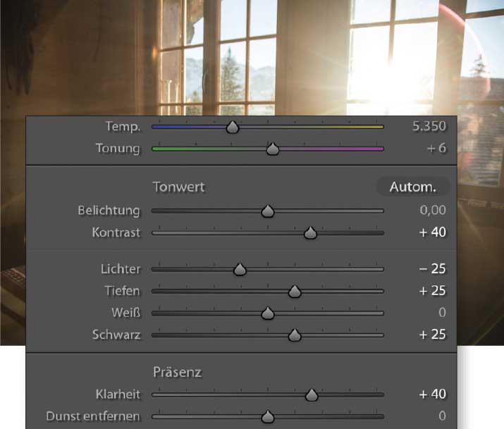The image size is (504, 429).
Task: Click the Tonwert section heading
Action: click(x=178, y=187)
